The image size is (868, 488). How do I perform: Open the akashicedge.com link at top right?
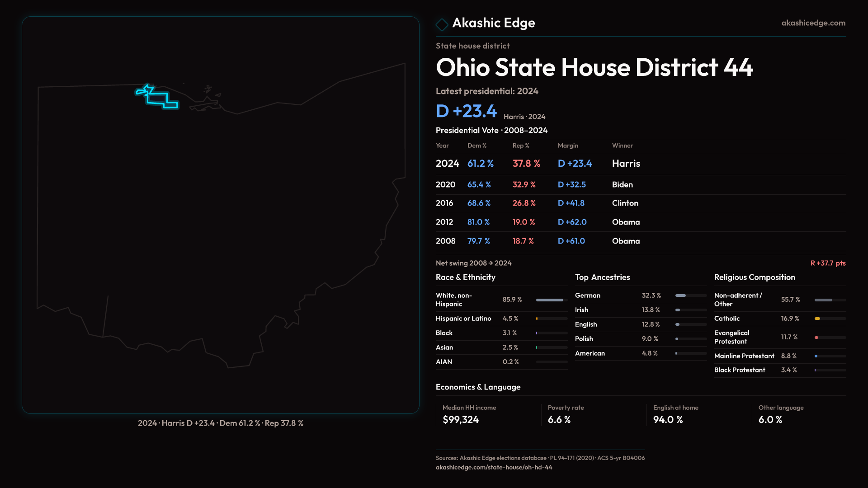pyautogui.click(x=813, y=23)
